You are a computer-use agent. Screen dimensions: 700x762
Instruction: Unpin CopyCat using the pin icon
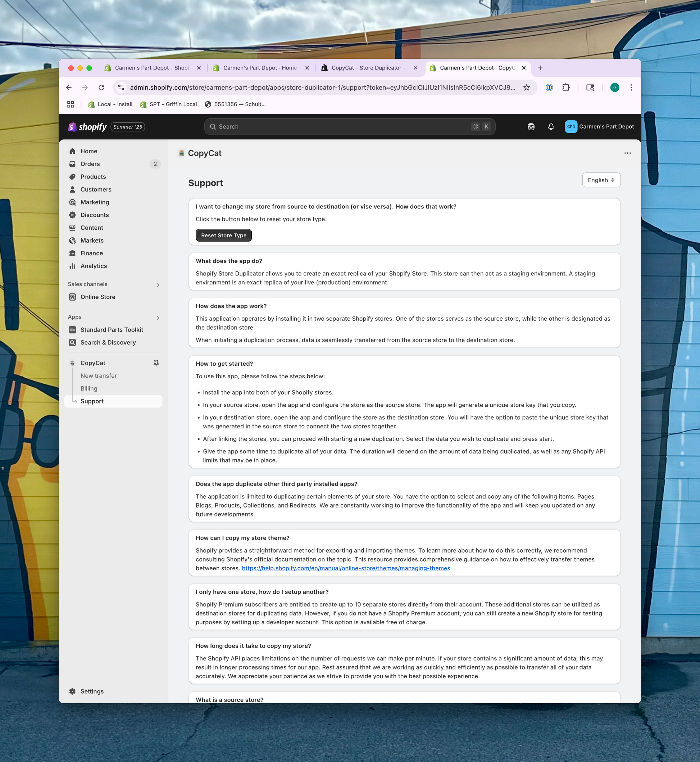(x=156, y=363)
